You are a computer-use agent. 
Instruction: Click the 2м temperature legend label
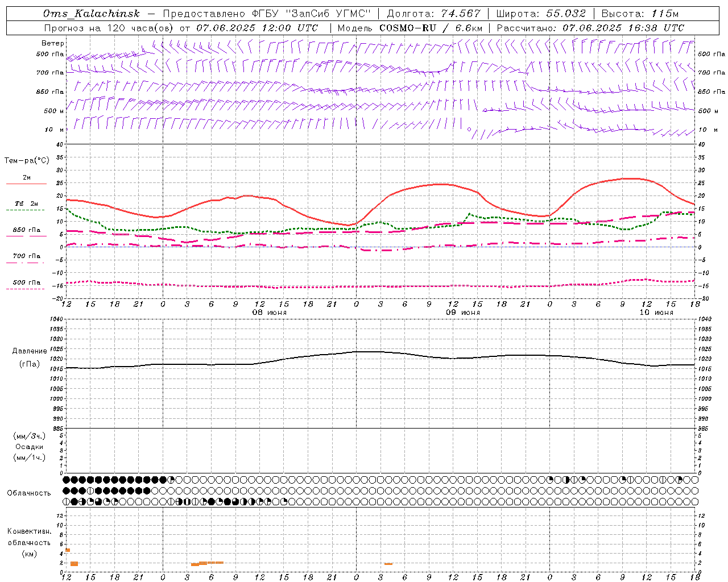pyautogui.click(x=27, y=177)
